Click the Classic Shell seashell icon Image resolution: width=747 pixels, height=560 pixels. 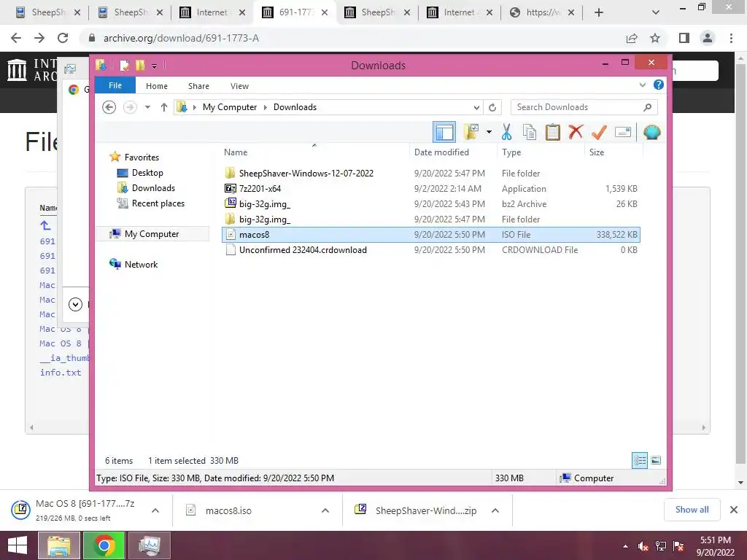(x=651, y=133)
